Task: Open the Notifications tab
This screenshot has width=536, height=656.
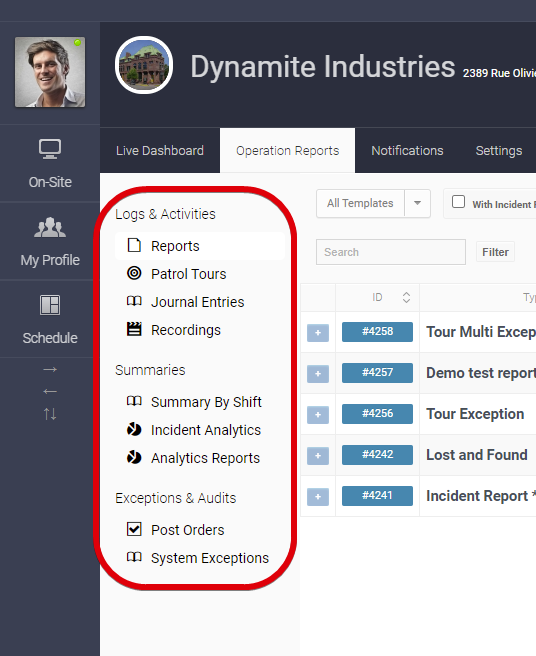Action: click(x=407, y=151)
